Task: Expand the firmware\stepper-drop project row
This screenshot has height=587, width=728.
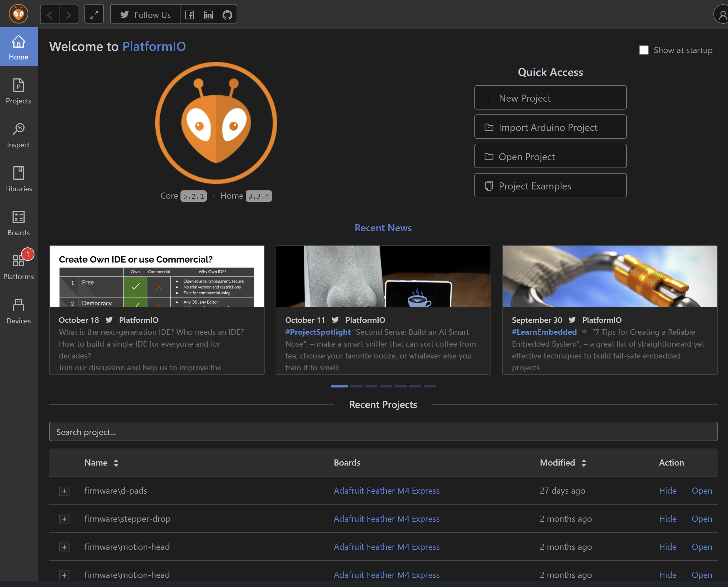Action: click(x=64, y=519)
